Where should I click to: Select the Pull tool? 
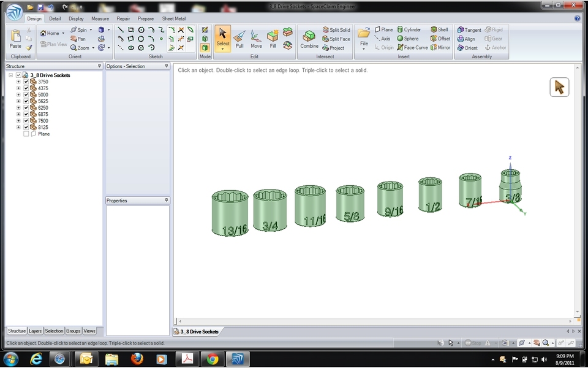pyautogui.click(x=239, y=38)
